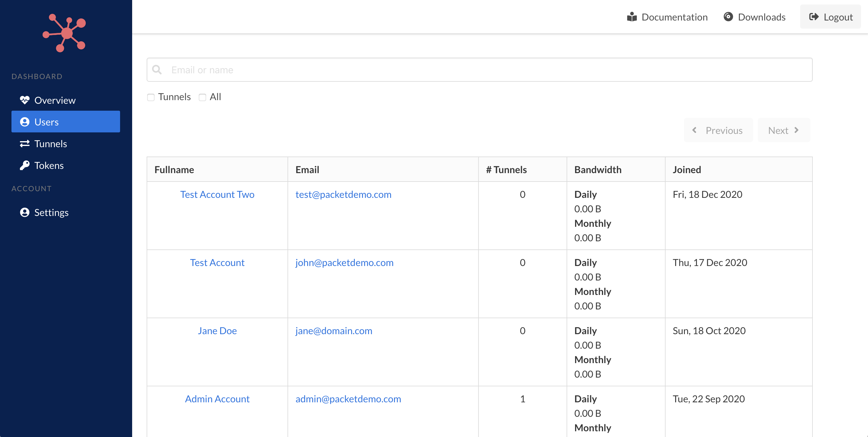
Task: Open account Settings in the sidebar
Action: tap(66, 212)
